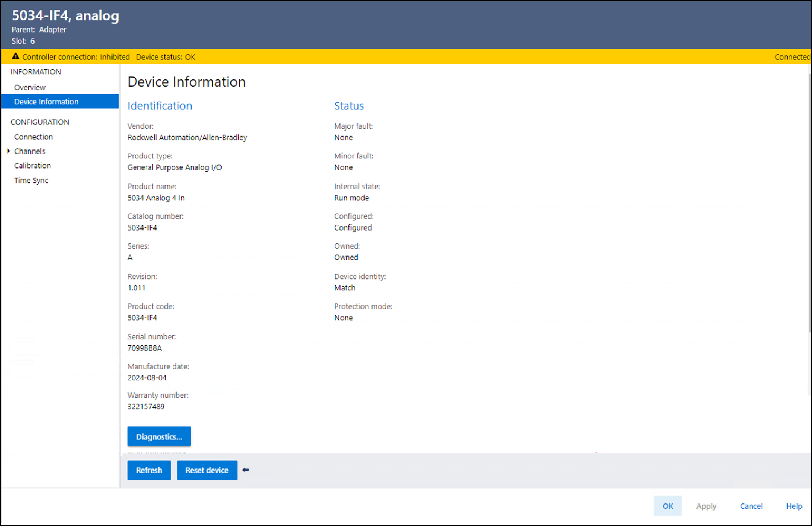The width and height of the screenshot is (812, 526).
Task: Click the warning triangle icon in status bar
Action: click(x=15, y=56)
